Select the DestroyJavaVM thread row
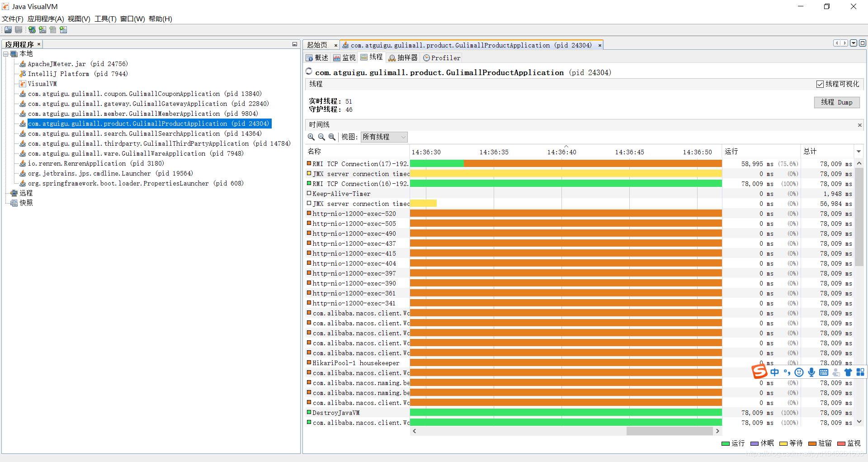 pos(580,413)
